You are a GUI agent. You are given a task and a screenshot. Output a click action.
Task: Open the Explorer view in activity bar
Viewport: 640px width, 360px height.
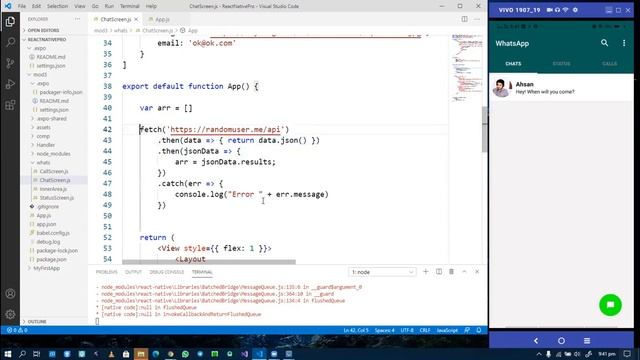[x=10, y=22]
